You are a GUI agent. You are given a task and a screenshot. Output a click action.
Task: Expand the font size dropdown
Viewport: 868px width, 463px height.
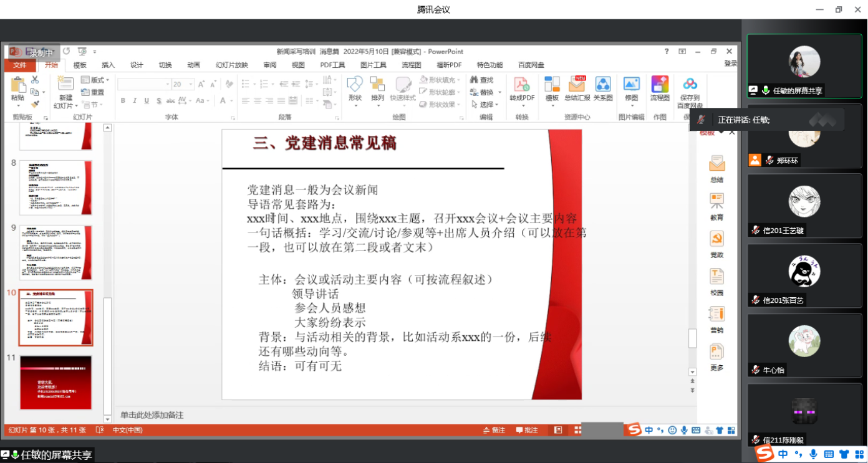click(192, 84)
